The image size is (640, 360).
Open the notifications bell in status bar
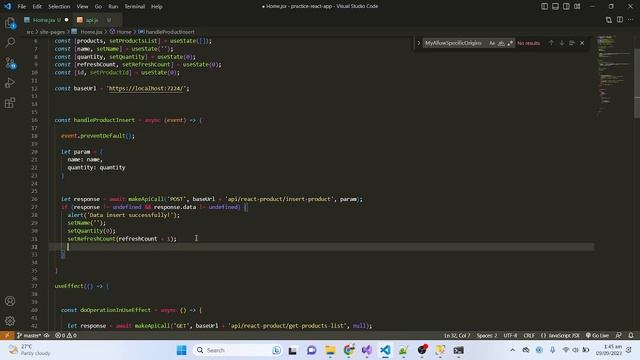[631, 336]
